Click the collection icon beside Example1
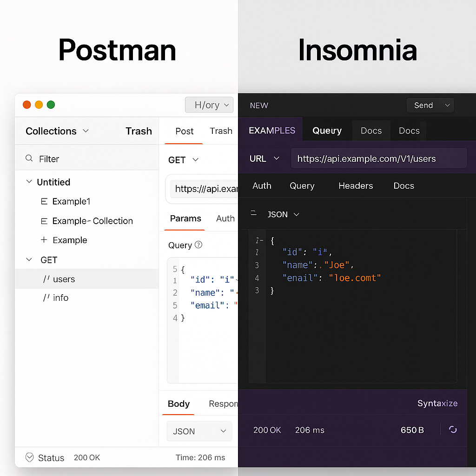 43,201
